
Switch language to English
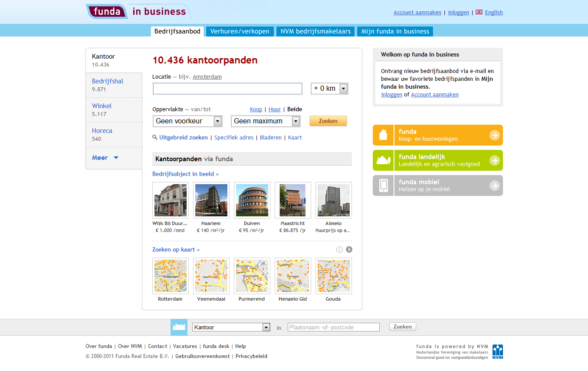pos(494,13)
